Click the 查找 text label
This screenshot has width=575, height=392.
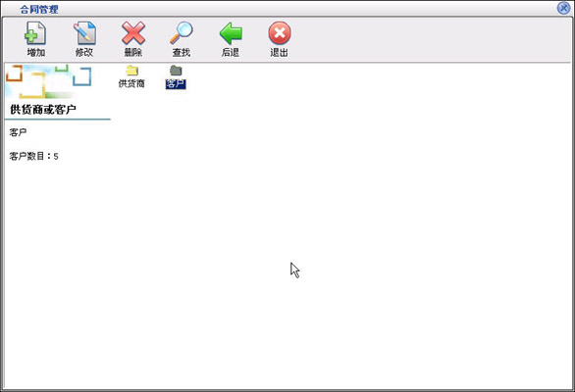click(x=182, y=52)
